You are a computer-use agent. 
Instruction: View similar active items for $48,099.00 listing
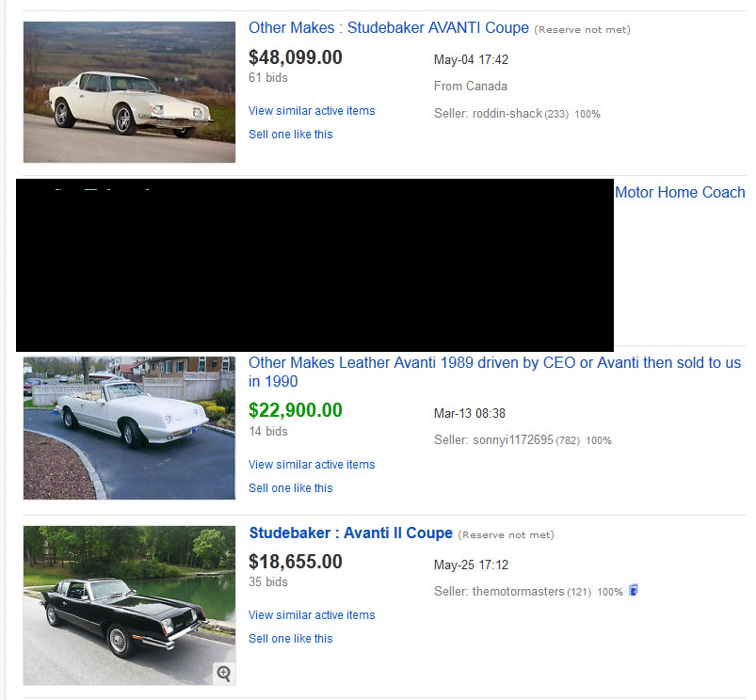pos(312,111)
